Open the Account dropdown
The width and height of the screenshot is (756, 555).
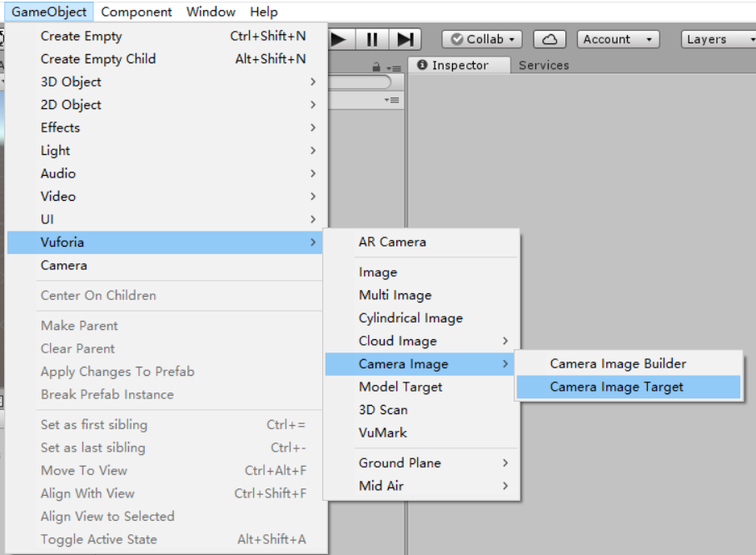tap(618, 39)
